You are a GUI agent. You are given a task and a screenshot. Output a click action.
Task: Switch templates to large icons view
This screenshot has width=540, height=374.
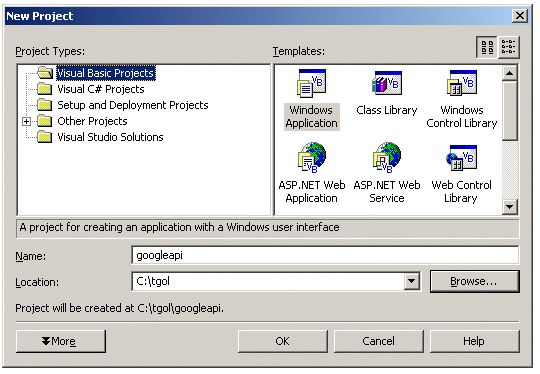pos(487,47)
